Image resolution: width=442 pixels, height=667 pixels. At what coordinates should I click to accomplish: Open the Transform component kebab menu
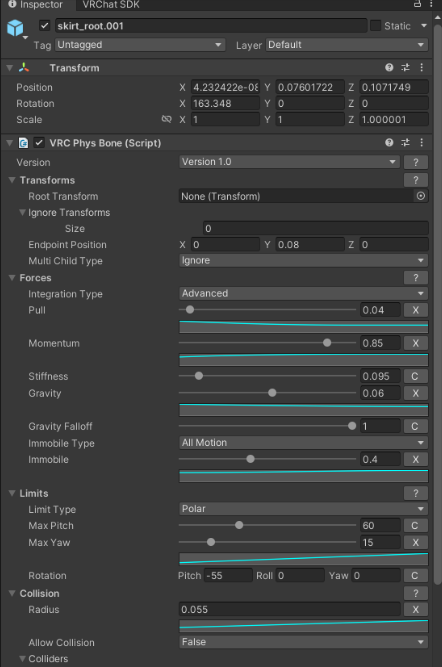(422, 68)
